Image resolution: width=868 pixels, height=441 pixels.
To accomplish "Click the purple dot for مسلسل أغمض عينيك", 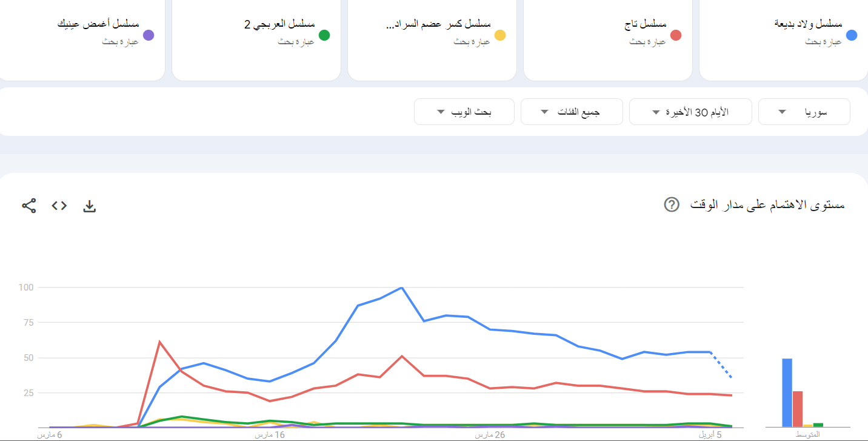I will (x=149, y=35).
